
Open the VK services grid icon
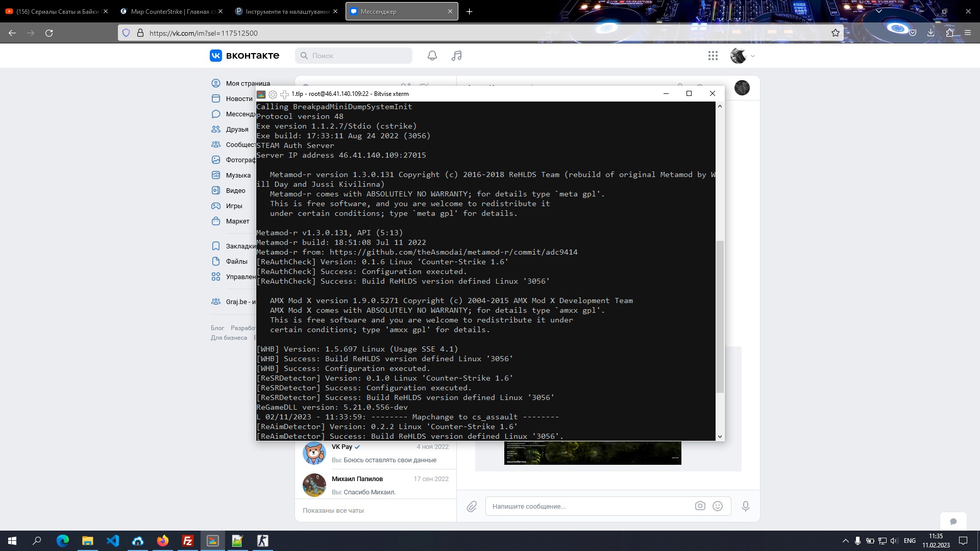click(x=713, y=56)
